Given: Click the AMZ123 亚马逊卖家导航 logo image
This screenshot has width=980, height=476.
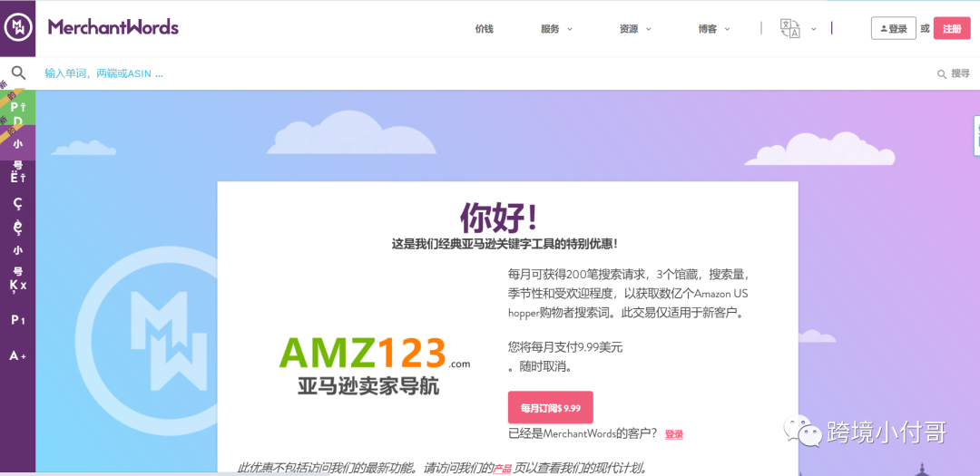Looking at the screenshot, I should point(373,365).
